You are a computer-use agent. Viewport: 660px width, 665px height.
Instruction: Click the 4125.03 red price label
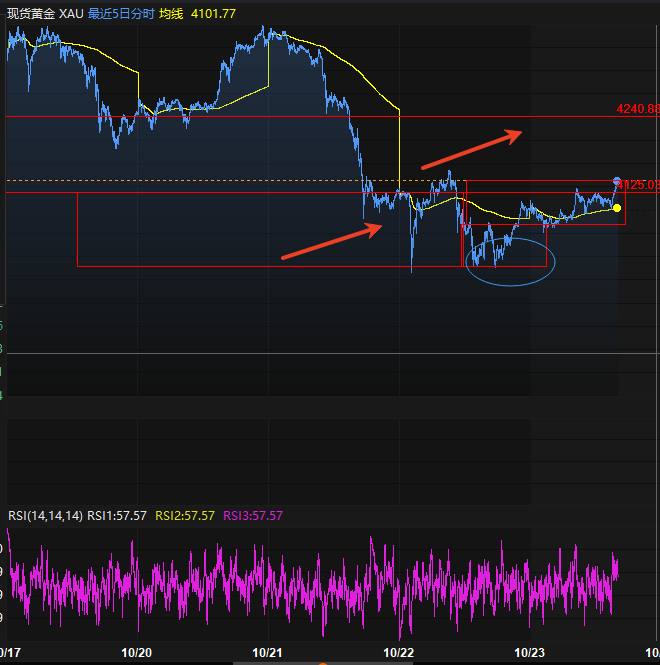(638, 185)
